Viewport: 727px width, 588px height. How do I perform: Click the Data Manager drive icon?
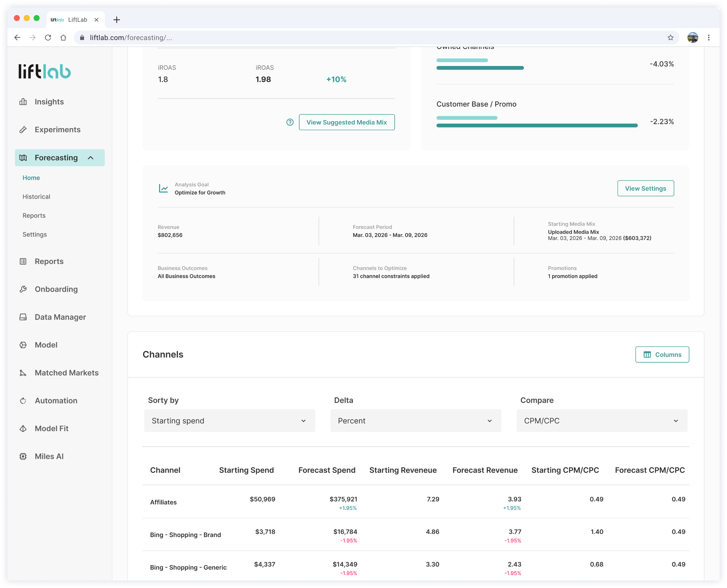coord(23,317)
